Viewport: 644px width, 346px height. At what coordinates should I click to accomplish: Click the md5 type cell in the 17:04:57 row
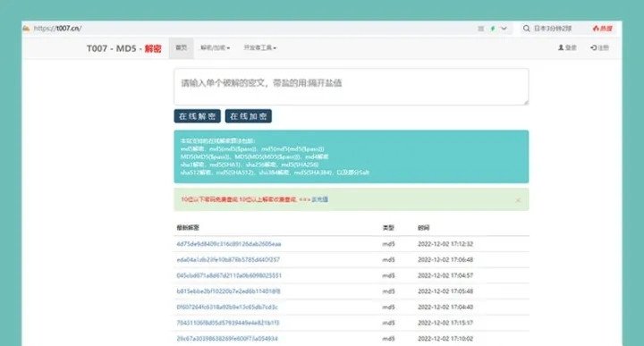pos(388,275)
